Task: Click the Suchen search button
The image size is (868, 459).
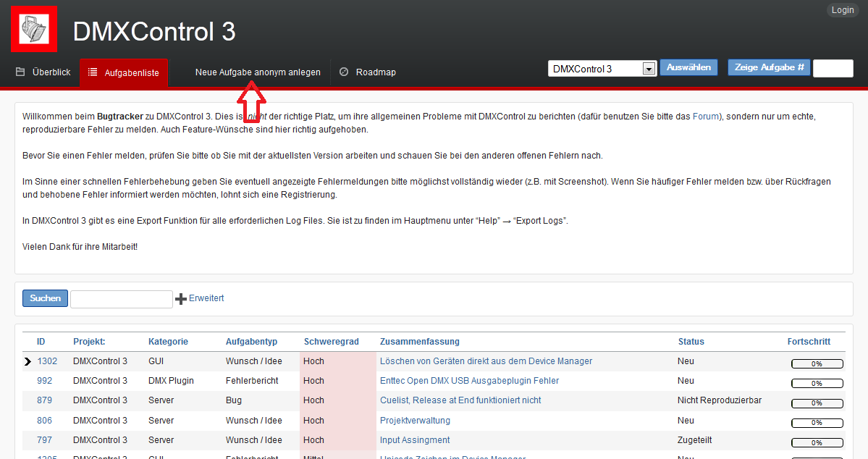Action: (x=45, y=298)
